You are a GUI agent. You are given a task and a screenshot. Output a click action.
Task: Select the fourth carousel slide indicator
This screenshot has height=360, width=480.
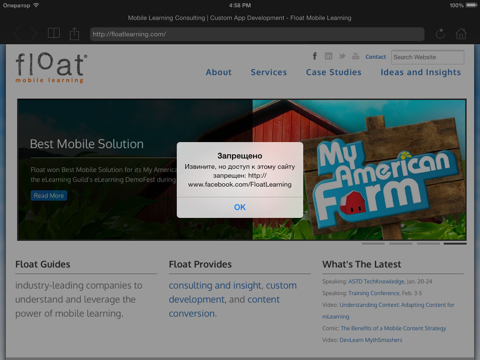(x=455, y=244)
